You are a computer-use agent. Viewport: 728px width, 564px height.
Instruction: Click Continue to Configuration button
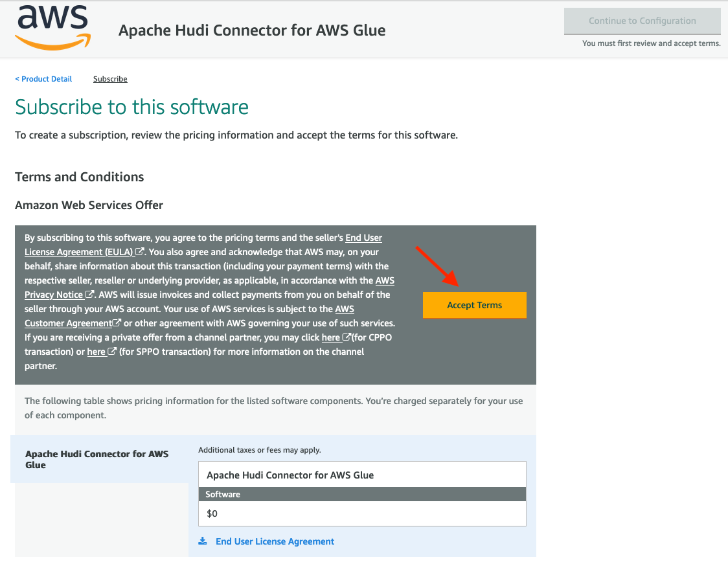642,21
